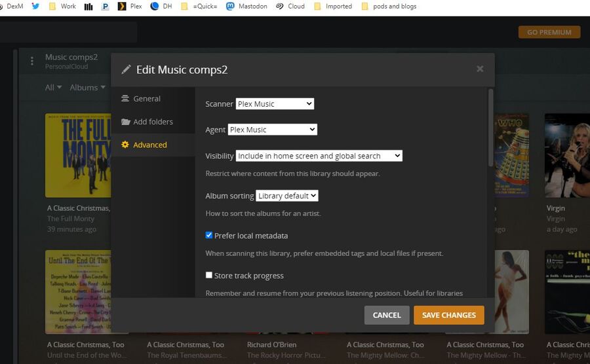
Task: Open the Mastodon bookmark
Action: (246, 6)
